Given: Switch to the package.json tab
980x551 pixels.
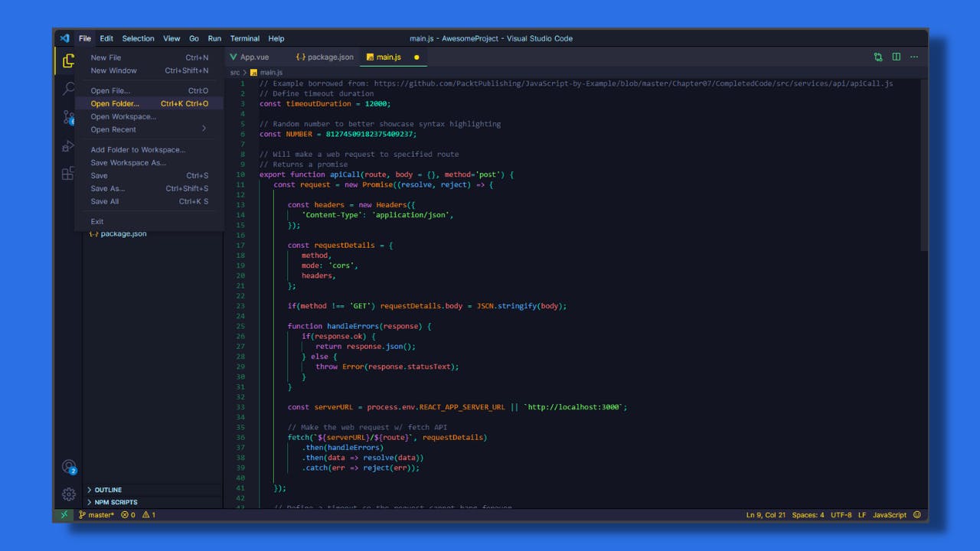Looking at the screenshot, I should tap(325, 57).
